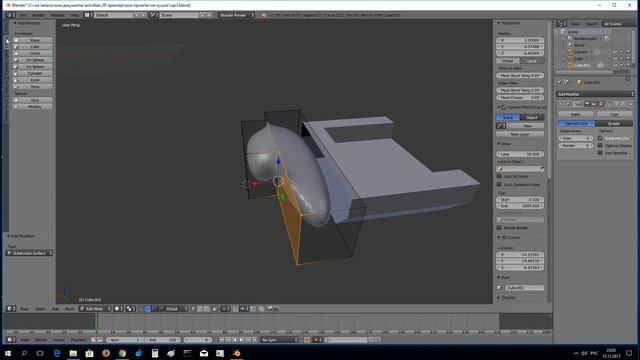
Task: Enable Lock Camera to View
Action: pyautogui.click(x=499, y=184)
